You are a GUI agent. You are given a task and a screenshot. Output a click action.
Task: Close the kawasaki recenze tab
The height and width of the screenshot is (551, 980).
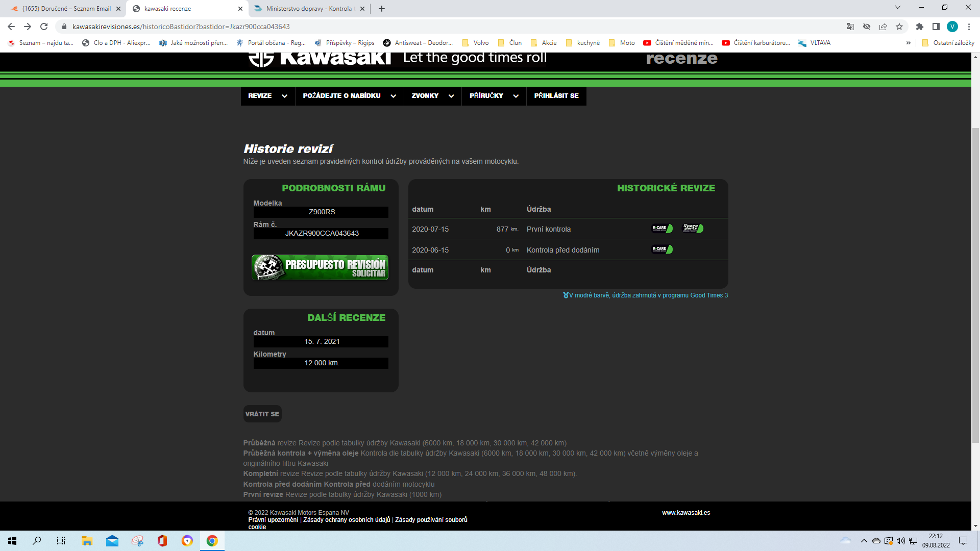pos(240,9)
